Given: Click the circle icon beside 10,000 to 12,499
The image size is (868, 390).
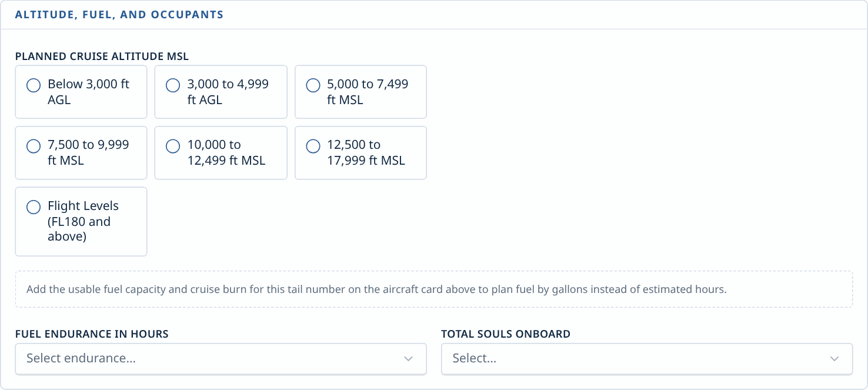Looking at the screenshot, I should pyautogui.click(x=173, y=146).
